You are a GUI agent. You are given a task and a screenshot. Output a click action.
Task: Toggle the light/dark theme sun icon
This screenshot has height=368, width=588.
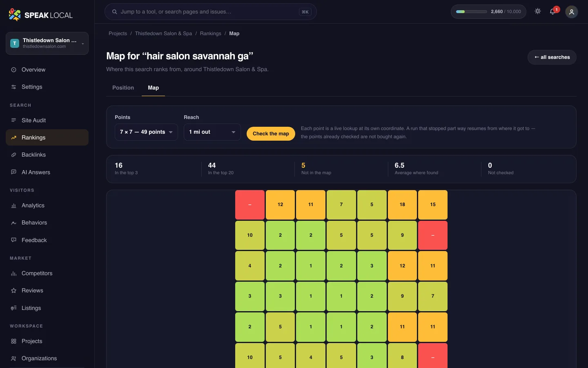click(x=538, y=12)
